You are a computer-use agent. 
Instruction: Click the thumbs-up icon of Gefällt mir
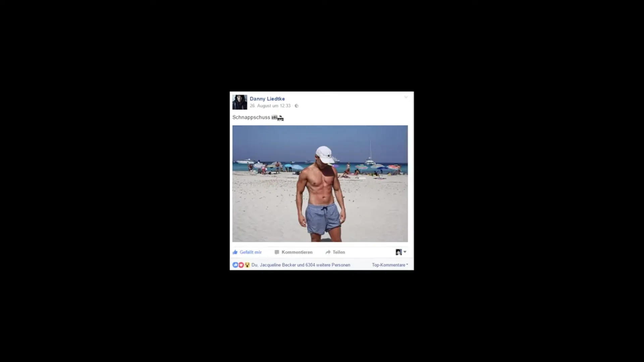[x=235, y=252]
